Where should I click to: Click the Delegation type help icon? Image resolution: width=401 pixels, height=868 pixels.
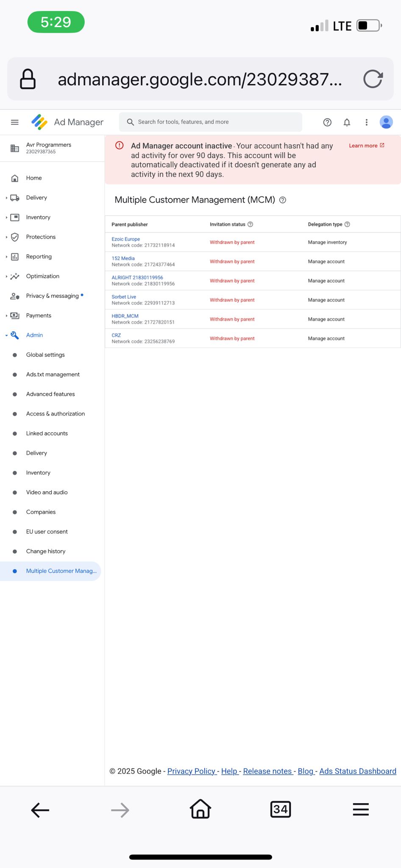[x=347, y=225]
